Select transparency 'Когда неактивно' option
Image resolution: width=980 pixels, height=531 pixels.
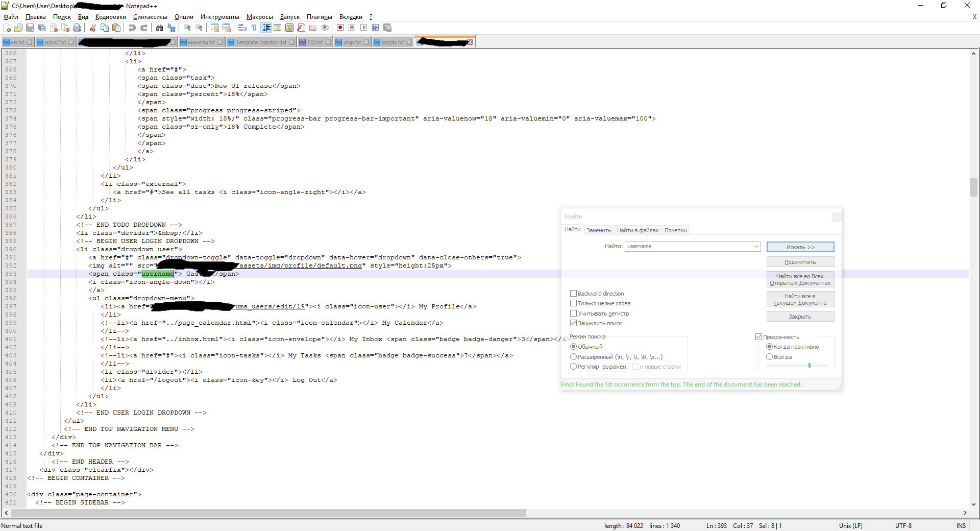(x=769, y=347)
